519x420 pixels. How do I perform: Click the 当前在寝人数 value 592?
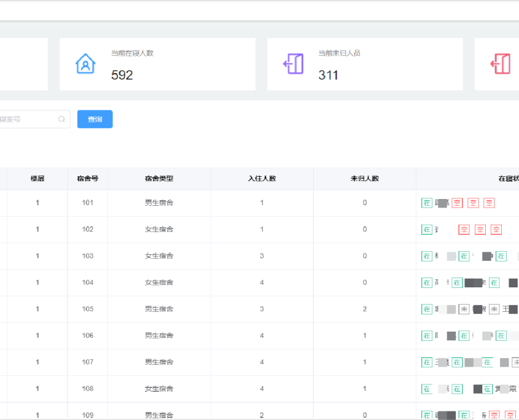click(122, 75)
